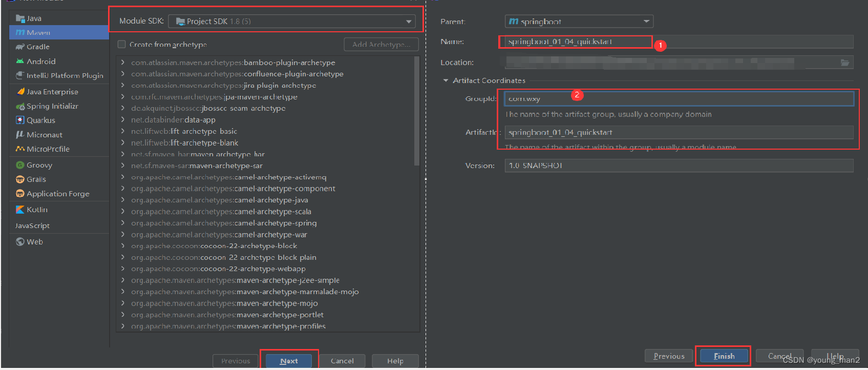Click Previous in the right dialog
Screen dimensions: 868x370
click(669, 356)
